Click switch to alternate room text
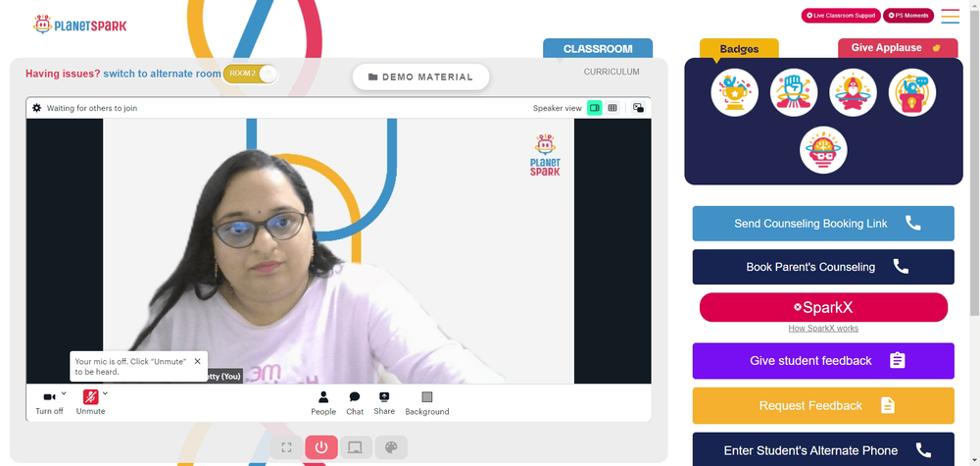Image resolution: width=980 pixels, height=466 pixels. (x=162, y=74)
